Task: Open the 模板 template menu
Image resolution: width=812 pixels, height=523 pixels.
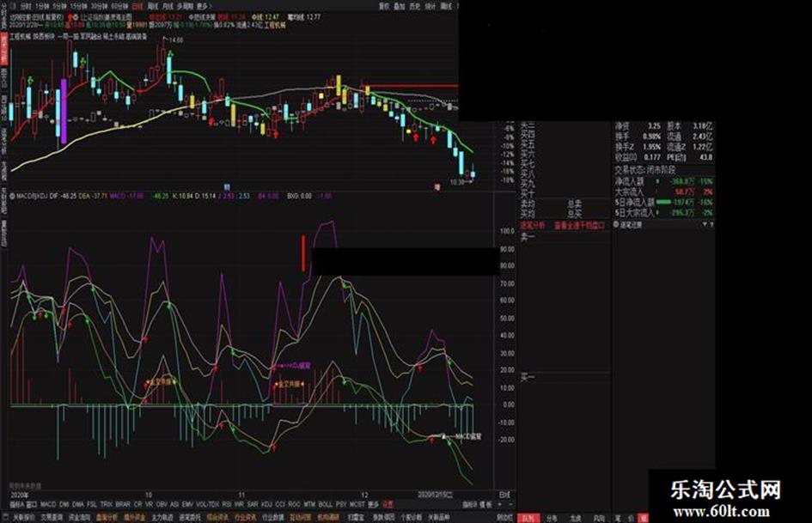Action: pos(485,504)
